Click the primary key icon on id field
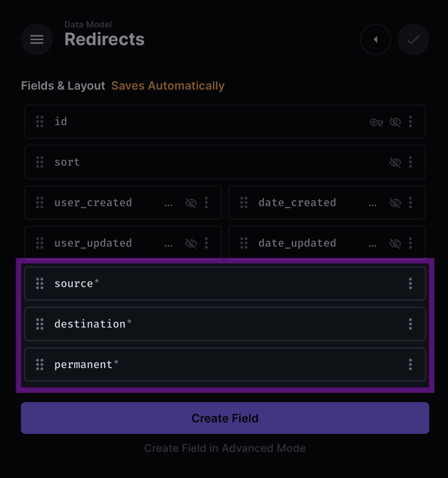This screenshot has width=448, height=478. (377, 122)
